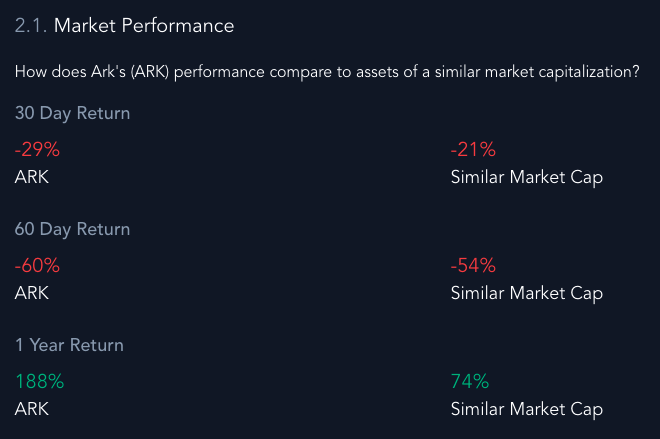The image size is (660, 439).
Task: Click the Ark performance comparison question text
Action: pos(327,72)
